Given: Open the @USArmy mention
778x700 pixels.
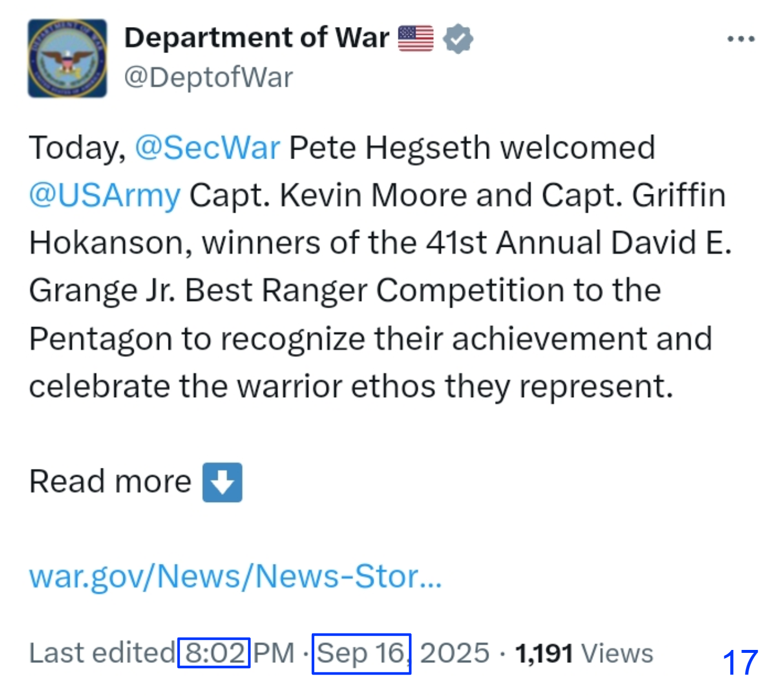Looking at the screenshot, I should [x=105, y=195].
